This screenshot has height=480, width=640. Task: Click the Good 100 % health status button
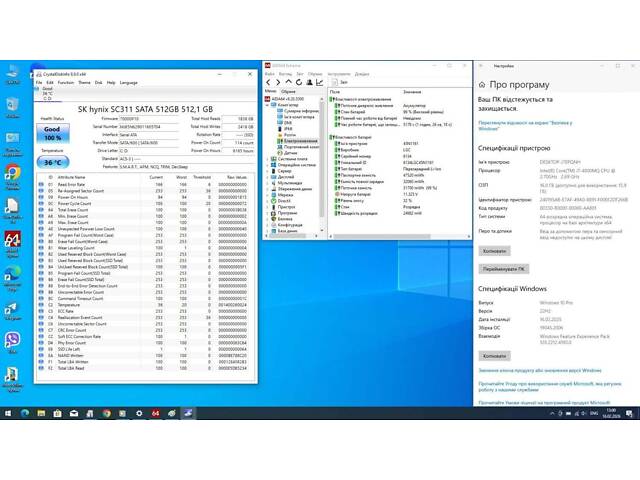pyautogui.click(x=52, y=133)
